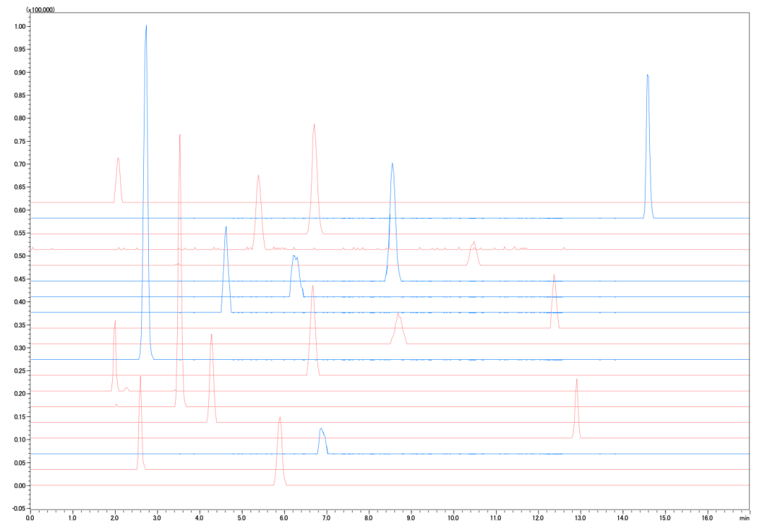Select the broad blue peak near 6.2 min
Viewport: 762px width, 532px height.
[x=294, y=257]
